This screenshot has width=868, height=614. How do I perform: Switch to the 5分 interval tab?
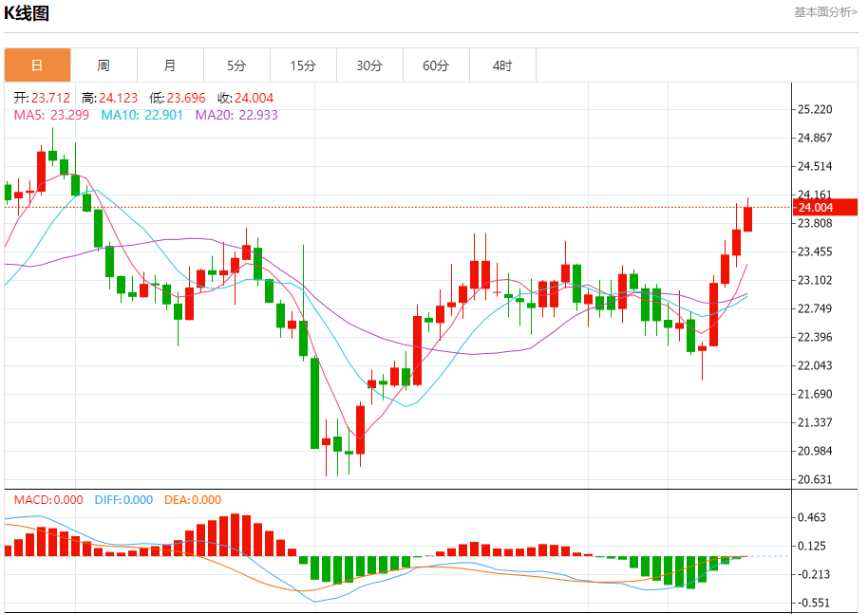coord(236,65)
